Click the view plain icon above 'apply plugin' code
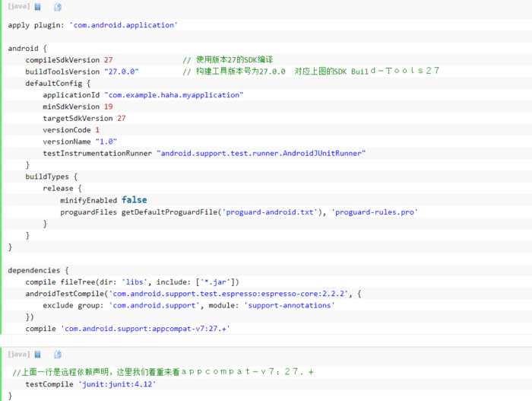The width and height of the screenshot is (532, 401). [x=38, y=7]
